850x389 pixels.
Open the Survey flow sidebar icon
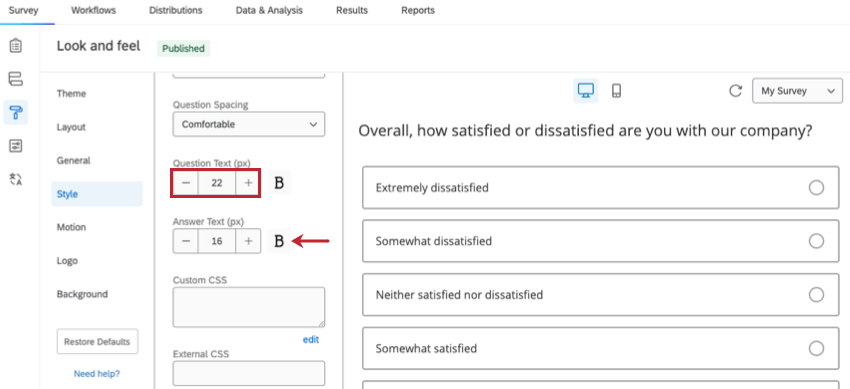point(16,79)
